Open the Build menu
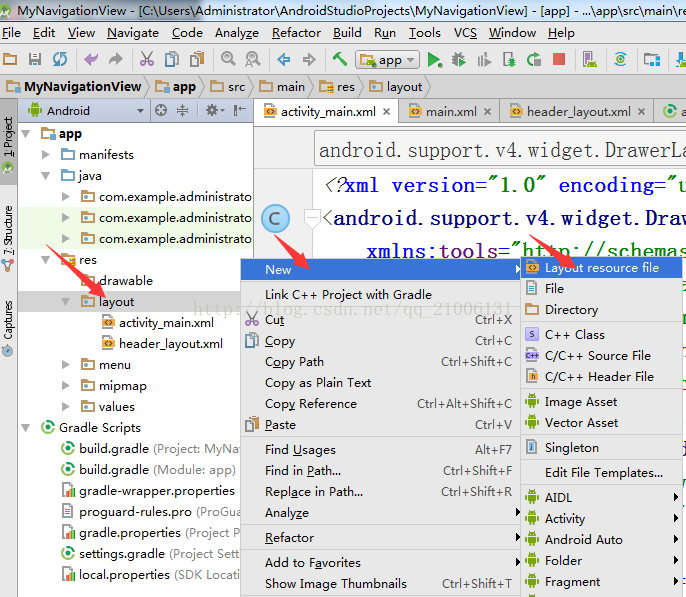The height and width of the screenshot is (597, 686). [x=347, y=33]
